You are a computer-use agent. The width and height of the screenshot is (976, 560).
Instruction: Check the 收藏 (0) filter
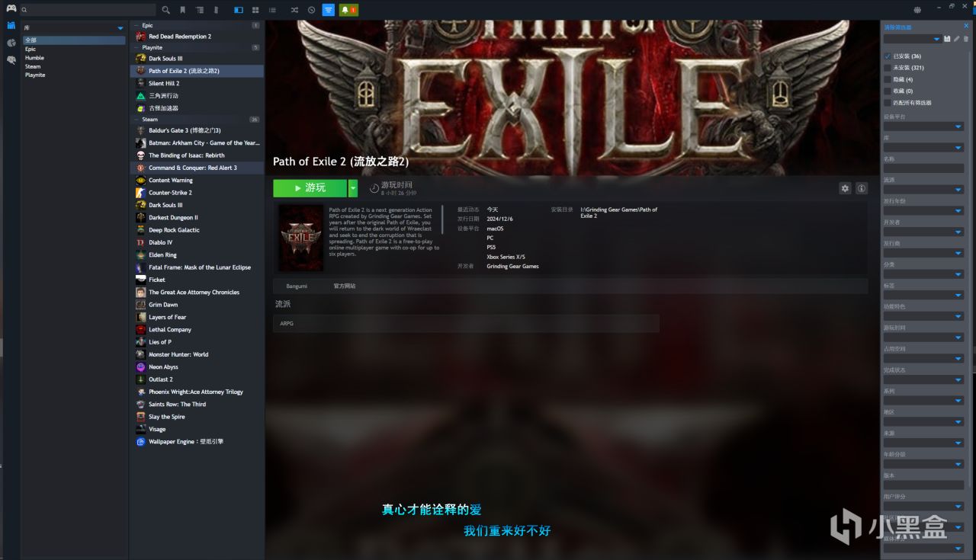pyautogui.click(x=888, y=91)
